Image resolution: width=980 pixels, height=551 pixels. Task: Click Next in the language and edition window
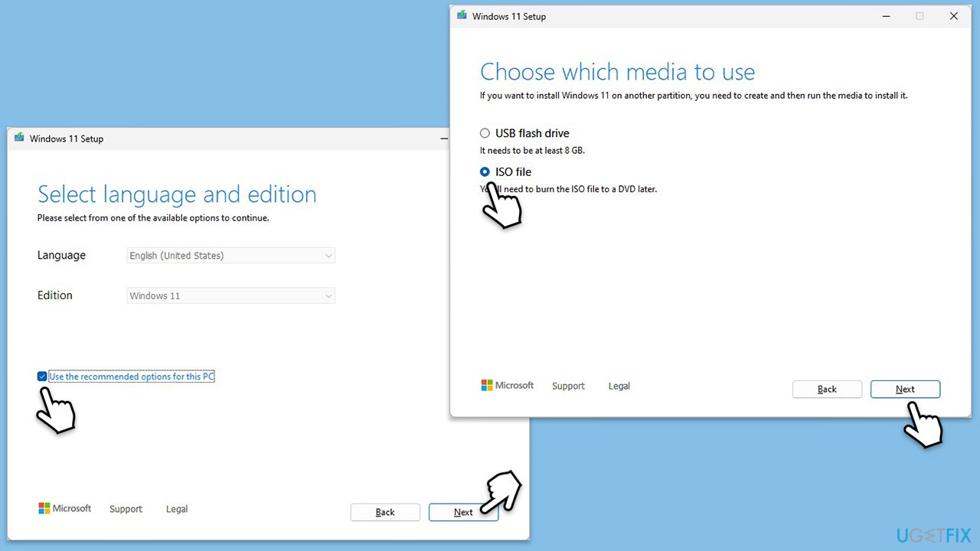(x=463, y=512)
